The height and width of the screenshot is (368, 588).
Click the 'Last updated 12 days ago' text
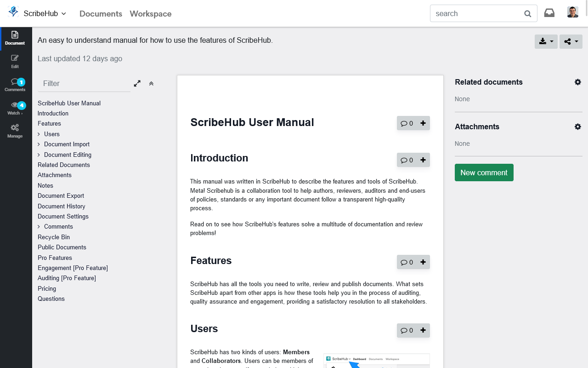[x=80, y=58]
